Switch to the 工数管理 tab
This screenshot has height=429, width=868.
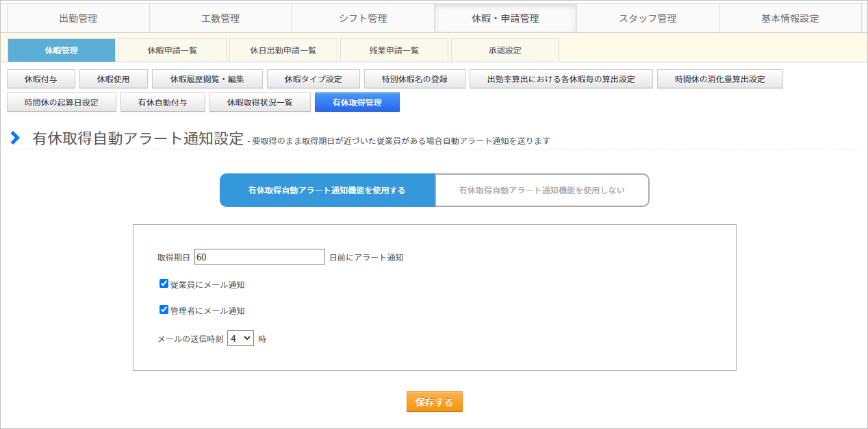(x=220, y=19)
